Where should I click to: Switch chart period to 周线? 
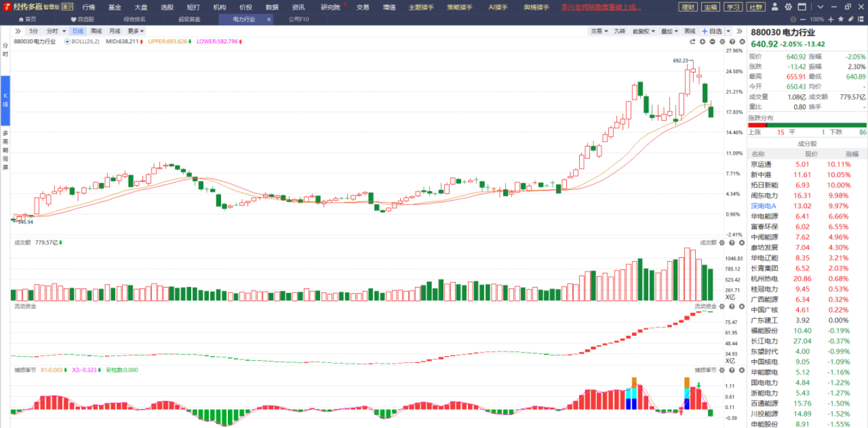tap(97, 31)
